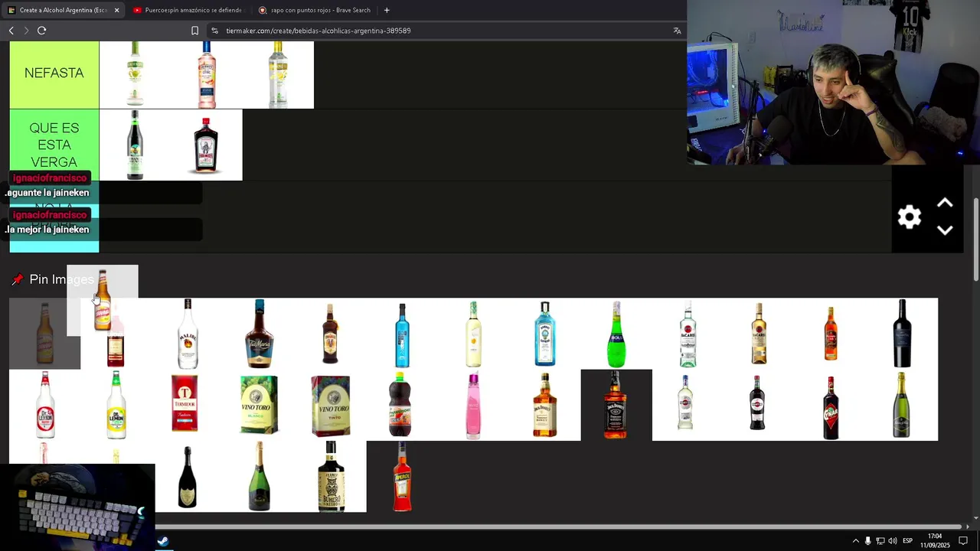Pick the black Dom Pérignon champagne bottle

[188, 476]
